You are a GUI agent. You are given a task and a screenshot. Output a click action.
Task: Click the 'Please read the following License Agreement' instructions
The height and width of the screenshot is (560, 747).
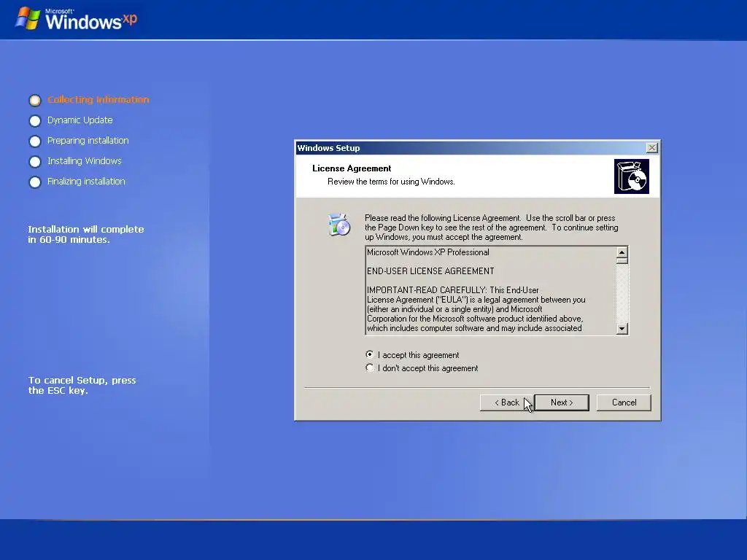491,227
